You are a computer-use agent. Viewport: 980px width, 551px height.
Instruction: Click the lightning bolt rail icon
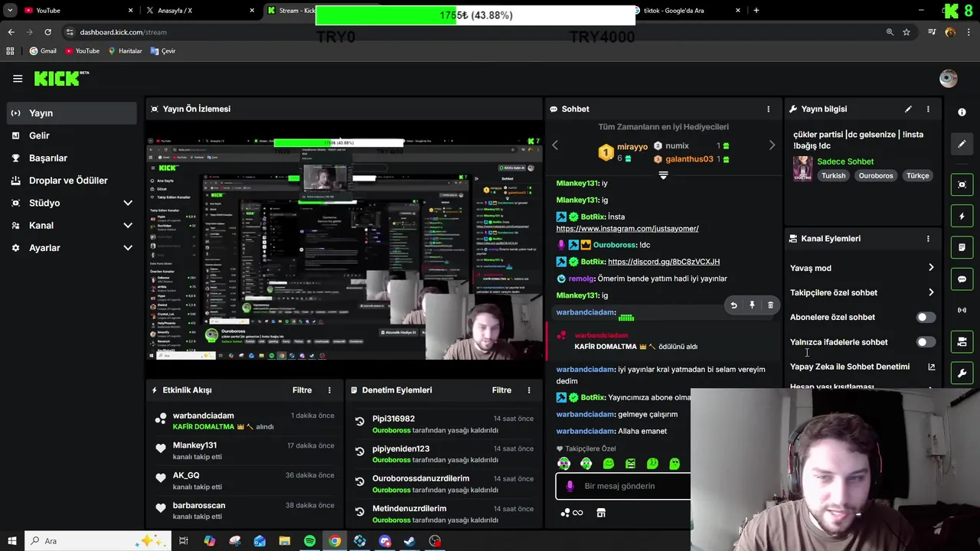click(962, 217)
